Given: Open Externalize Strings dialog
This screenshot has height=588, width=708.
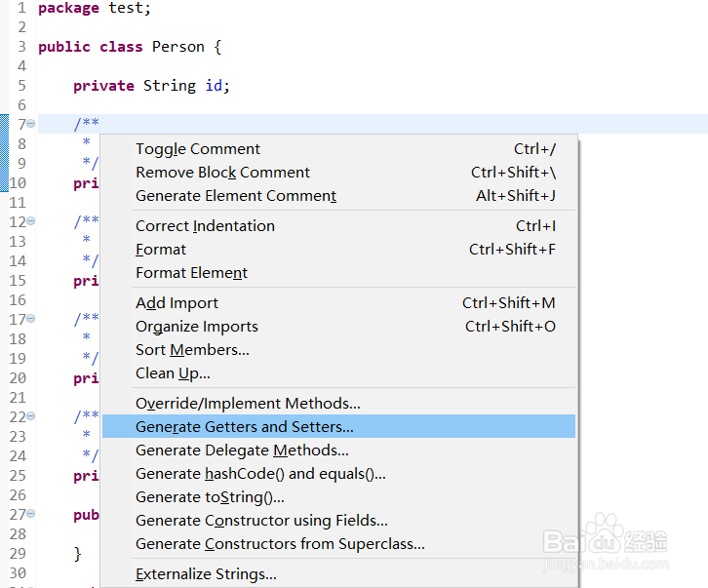Looking at the screenshot, I should pos(338,573).
